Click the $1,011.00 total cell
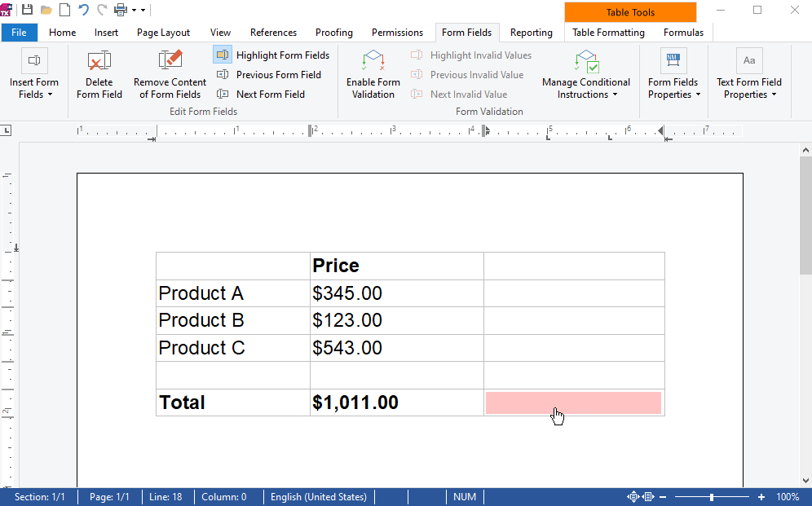The image size is (812, 506). pyautogui.click(x=397, y=403)
